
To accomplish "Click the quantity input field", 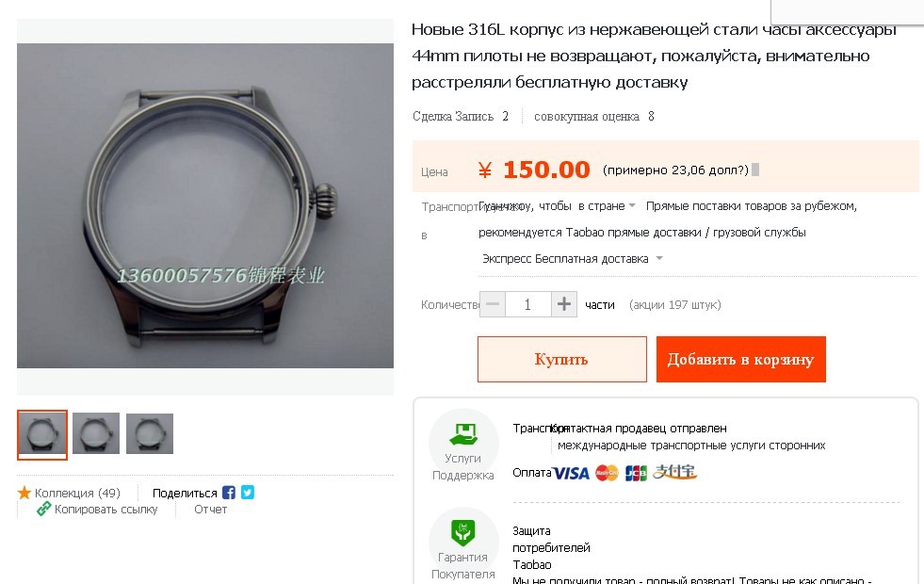I will (x=528, y=304).
